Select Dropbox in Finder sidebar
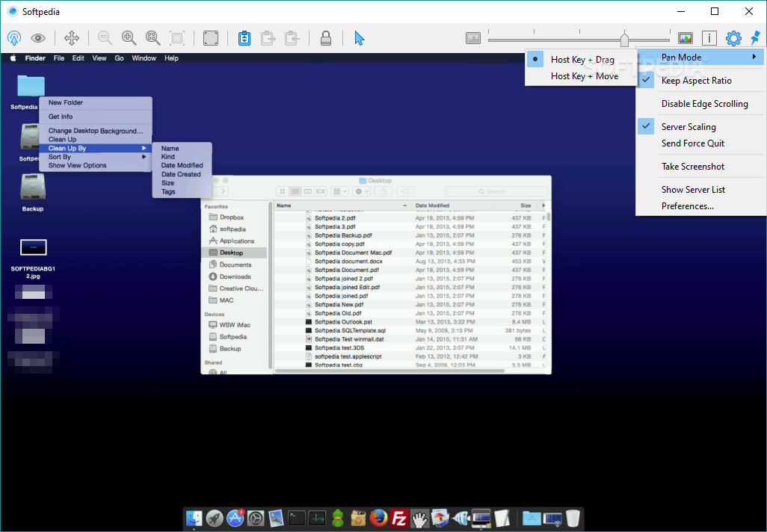The width and height of the screenshot is (767, 532). 235,217
